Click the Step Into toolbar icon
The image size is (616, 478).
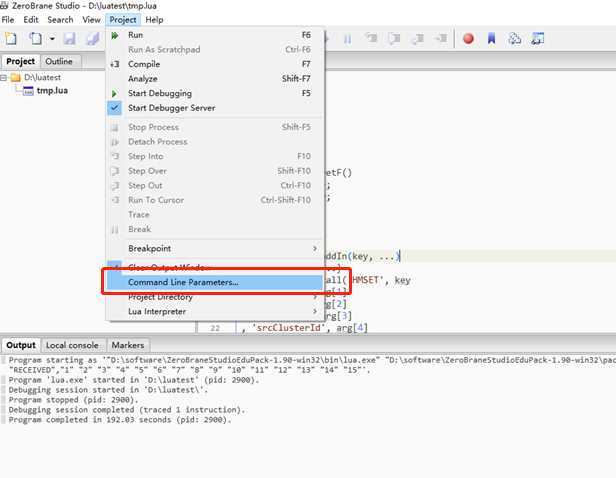click(x=370, y=38)
